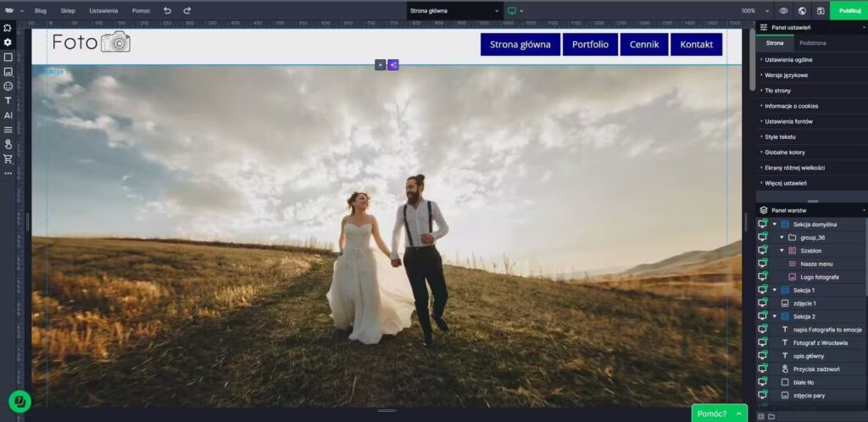Expand Ustawienia ogólne settings section
The height and width of the screenshot is (422, 868).
pyautogui.click(x=811, y=59)
